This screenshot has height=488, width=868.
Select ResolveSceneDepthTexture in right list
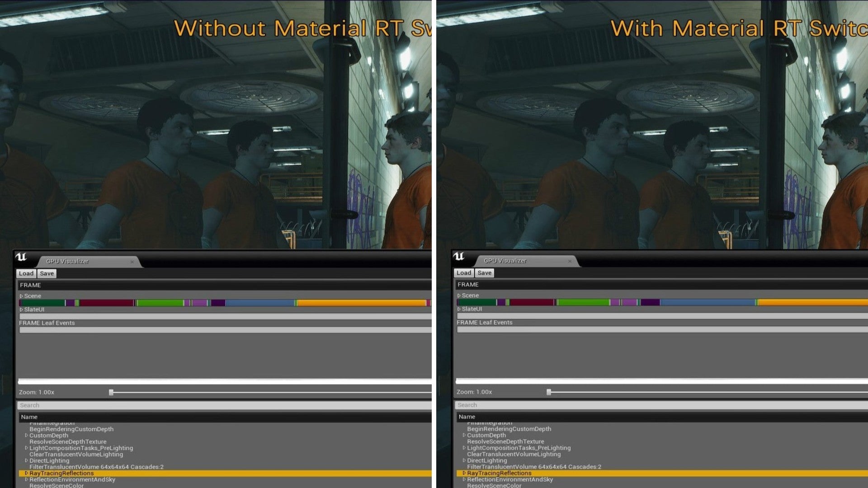(x=505, y=442)
